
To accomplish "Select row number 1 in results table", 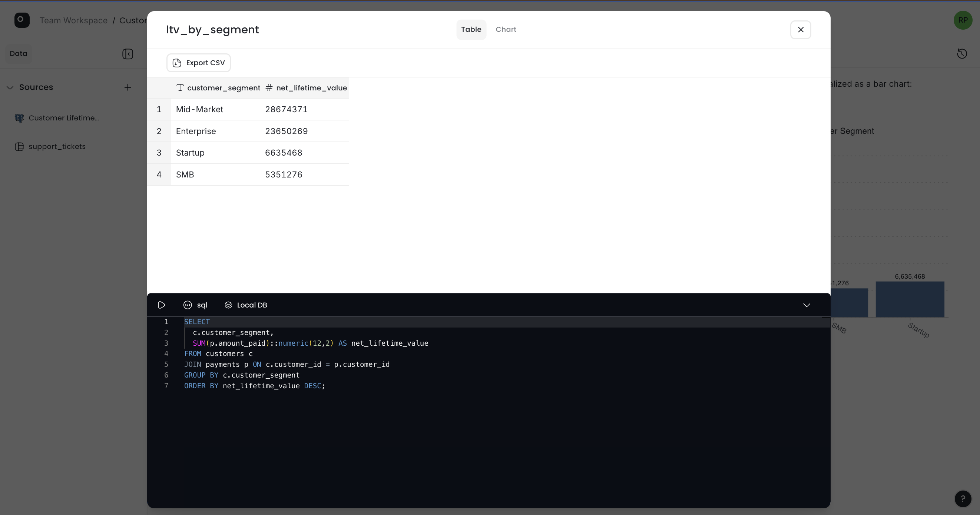I will click(159, 110).
